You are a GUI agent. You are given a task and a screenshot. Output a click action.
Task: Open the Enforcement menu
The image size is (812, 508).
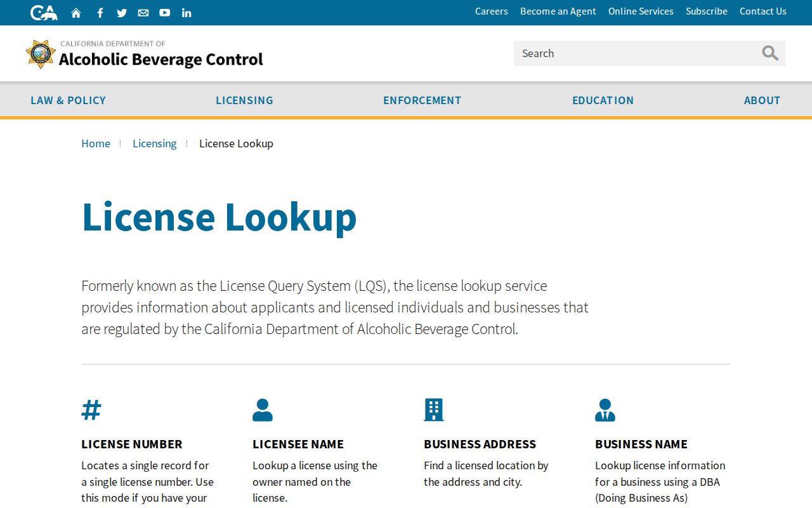(422, 100)
